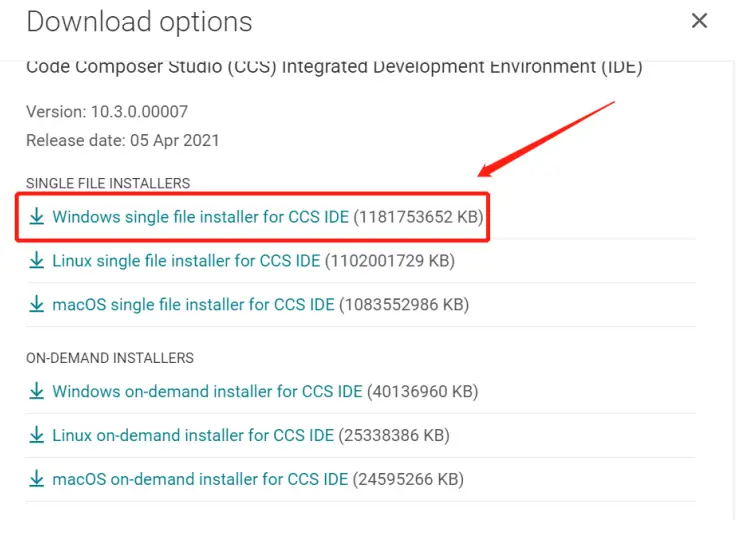Screen dimensions: 747x543
Task: Click download icon next to macOS single file installer
Action: [x=37, y=304]
